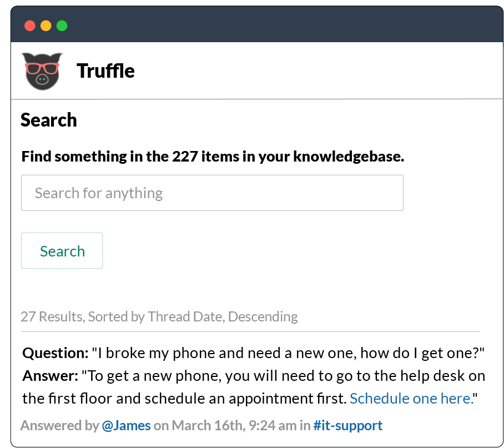
Task: Click the broken phone question text
Action: tap(288, 353)
